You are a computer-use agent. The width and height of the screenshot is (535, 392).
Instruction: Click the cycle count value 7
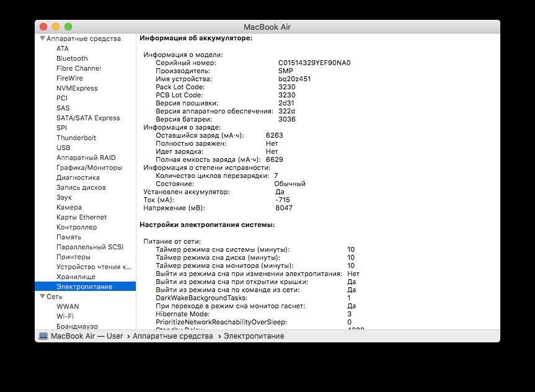click(x=276, y=176)
